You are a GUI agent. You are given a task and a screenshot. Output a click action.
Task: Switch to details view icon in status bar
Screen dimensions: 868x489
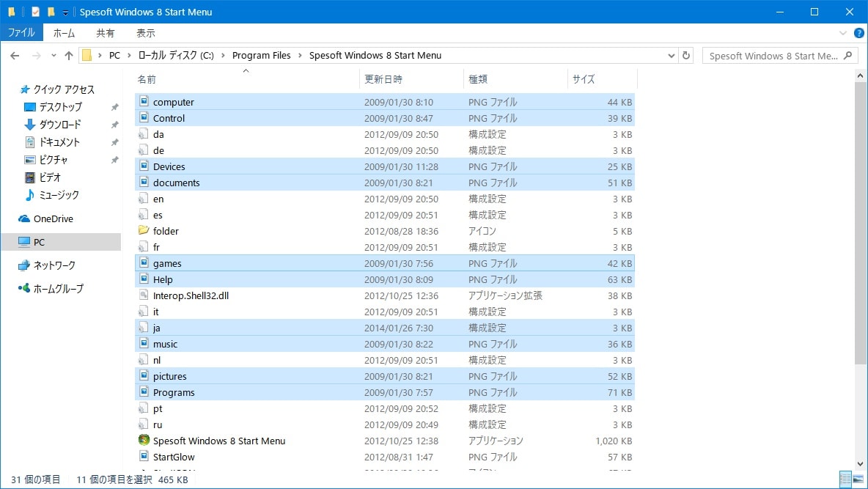845,479
